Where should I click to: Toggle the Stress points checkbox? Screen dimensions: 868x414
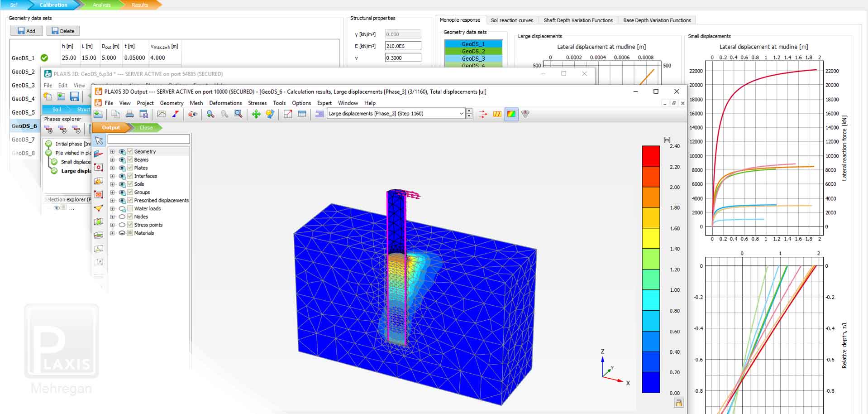click(x=130, y=225)
